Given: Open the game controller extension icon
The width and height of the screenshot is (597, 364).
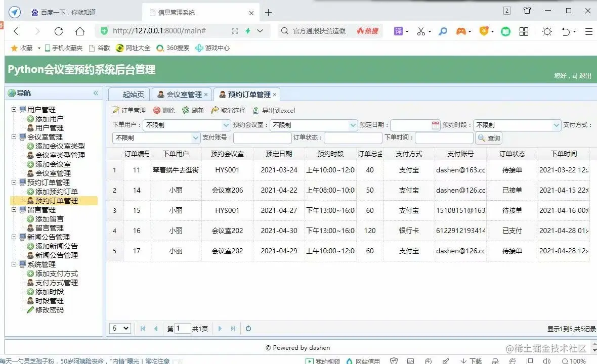Looking at the screenshot, I should pyautogui.click(x=461, y=31).
